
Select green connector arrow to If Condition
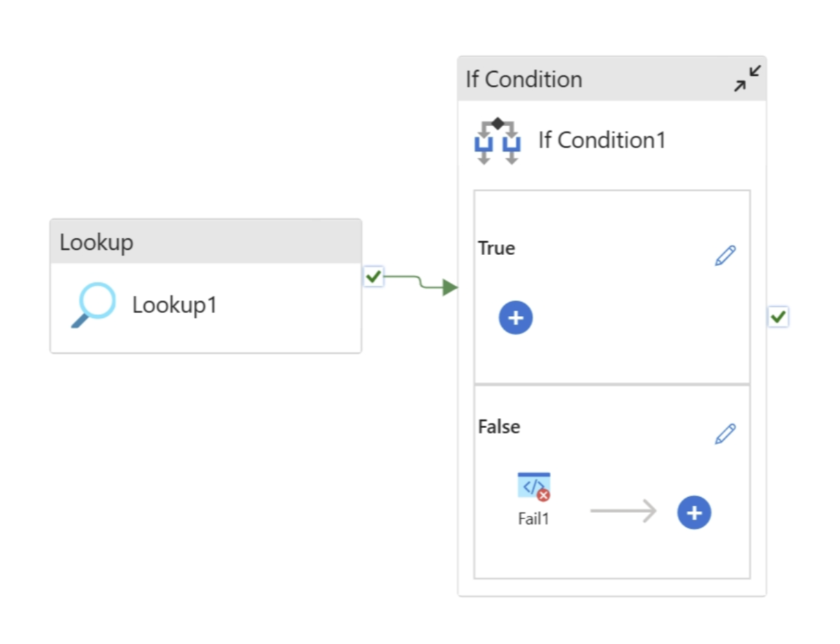[421, 281]
